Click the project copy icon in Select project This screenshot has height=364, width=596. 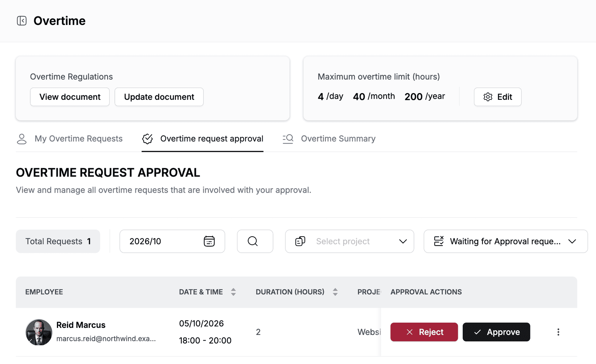point(300,241)
